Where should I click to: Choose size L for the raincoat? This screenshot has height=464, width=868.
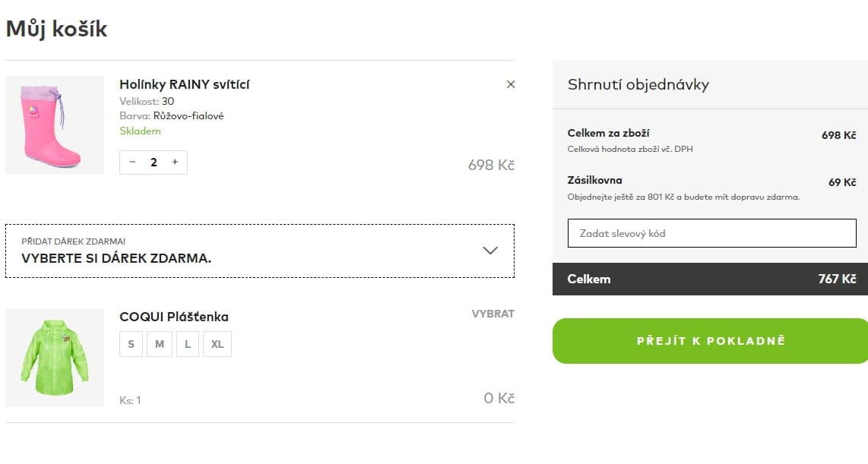tap(188, 344)
